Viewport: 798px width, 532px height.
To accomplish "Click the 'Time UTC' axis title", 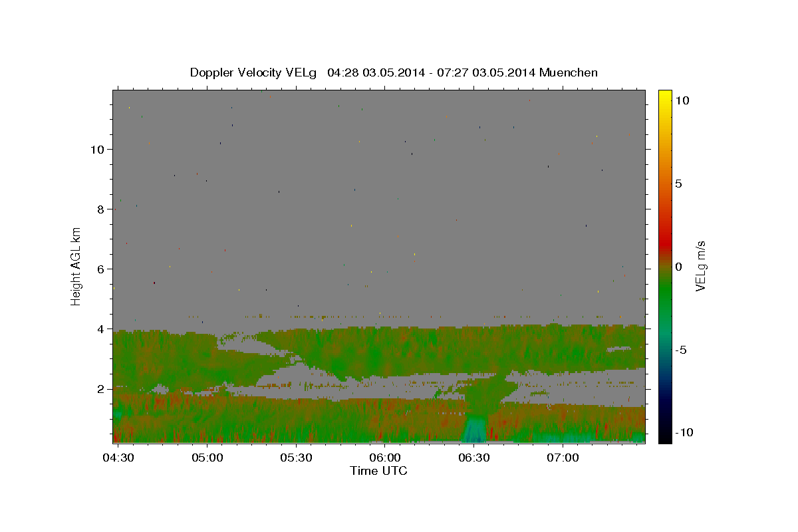I will [379, 471].
